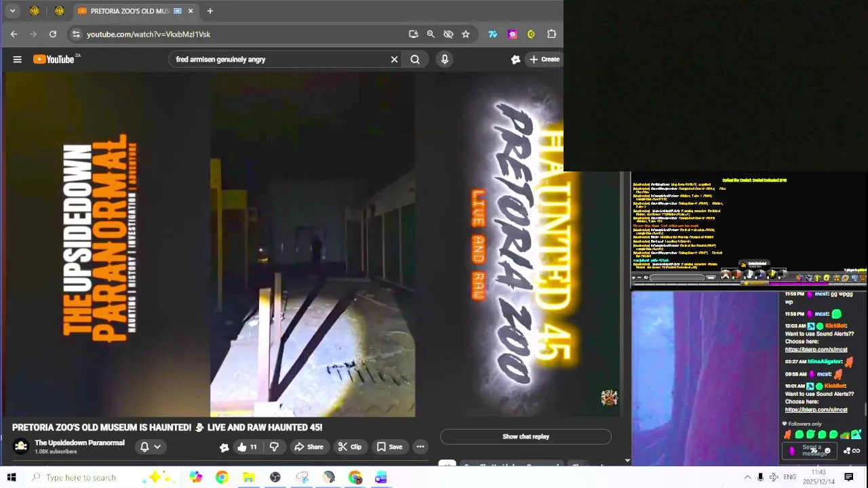Show chat replay

coord(526,436)
